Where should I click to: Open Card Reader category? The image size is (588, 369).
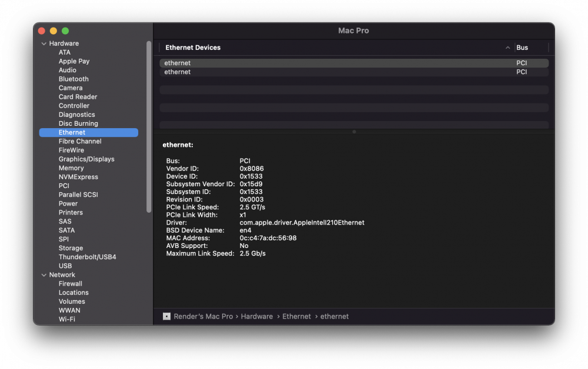pyautogui.click(x=78, y=96)
